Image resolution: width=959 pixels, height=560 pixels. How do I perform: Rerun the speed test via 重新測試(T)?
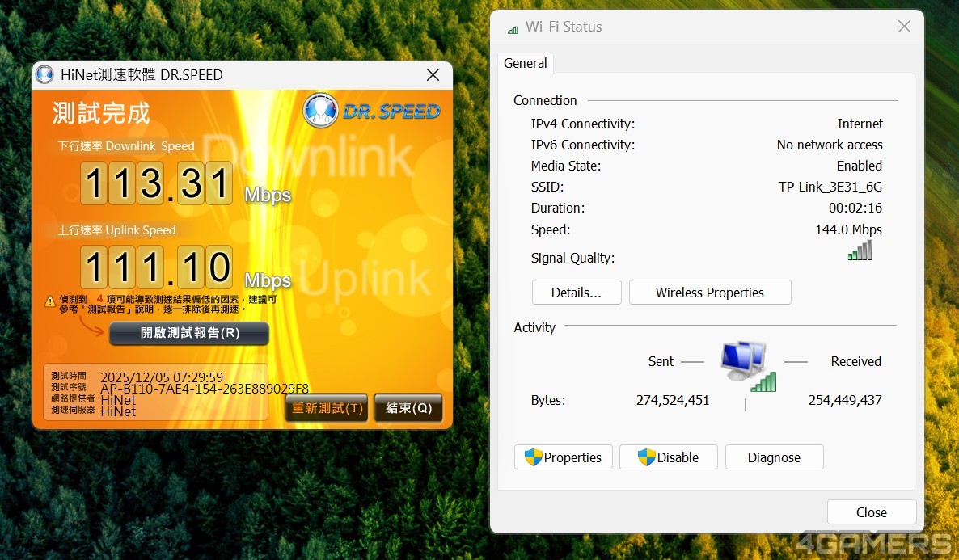pos(327,408)
